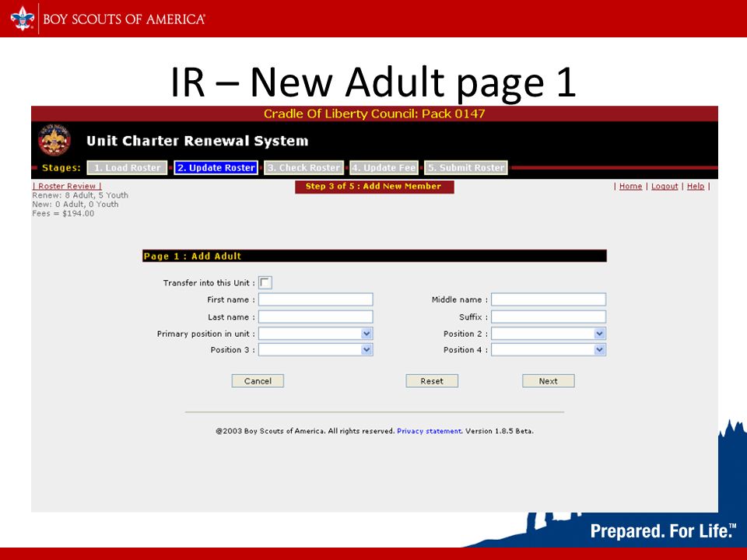Viewport: 747px width, 560px height.
Task: Click the Reset button
Action: tap(432, 381)
